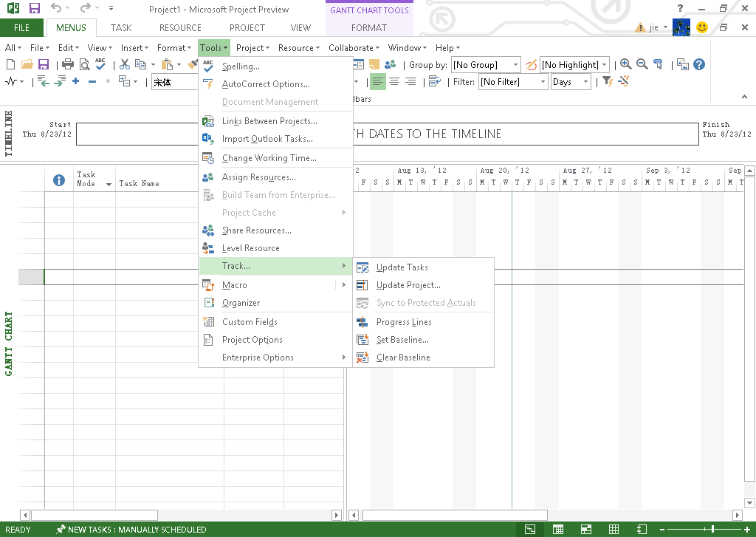Open Print Preview magnifier icon
This screenshot has width=756, height=537.
tap(84, 64)
